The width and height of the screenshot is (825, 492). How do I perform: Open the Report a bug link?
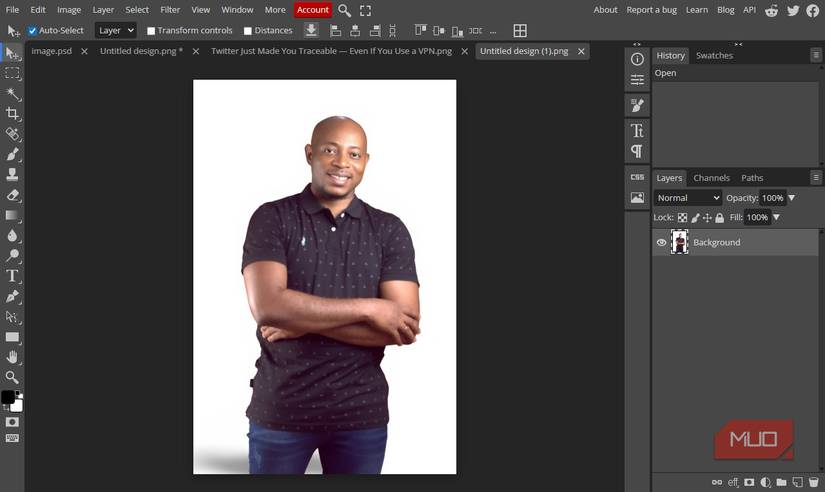click(x=651, y=10)
